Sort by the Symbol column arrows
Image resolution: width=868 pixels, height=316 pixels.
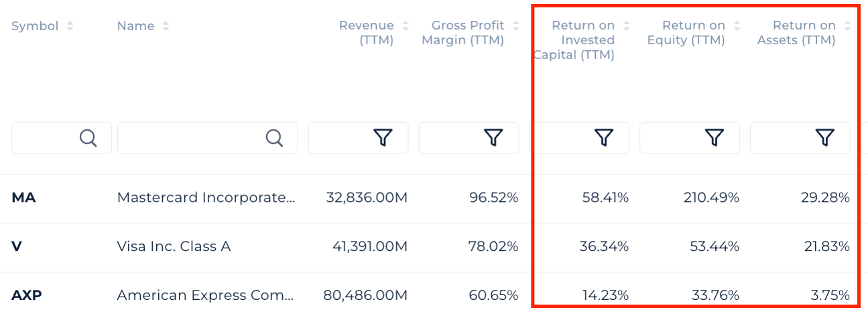coord(70,26)
